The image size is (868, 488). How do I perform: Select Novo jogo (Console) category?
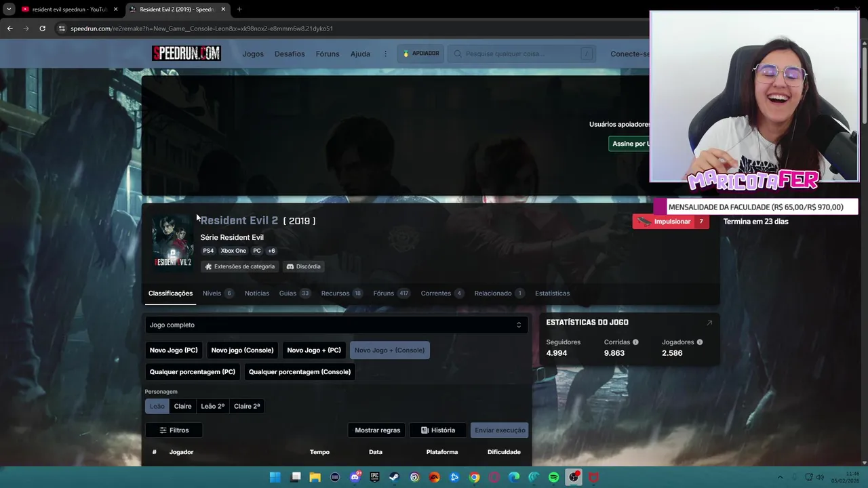[x=242, y=350]
